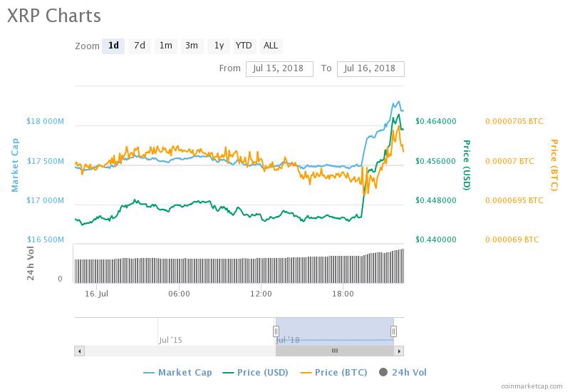Image resolution: width=570 pixels, height=392 pixels.
Task: Toggle Price (BTC) series in legend
Action: click(333, 372)
